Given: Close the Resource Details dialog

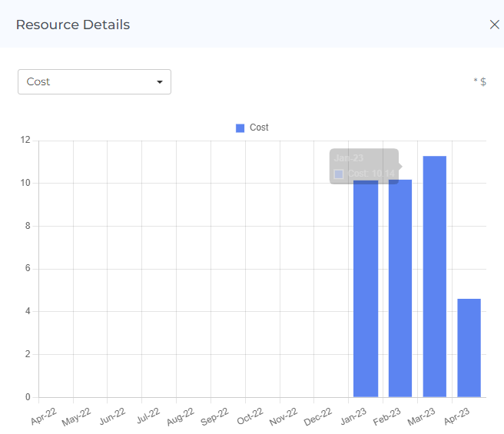Looking at the screenshot, I should pyautogui.click(x=494, y=25).
